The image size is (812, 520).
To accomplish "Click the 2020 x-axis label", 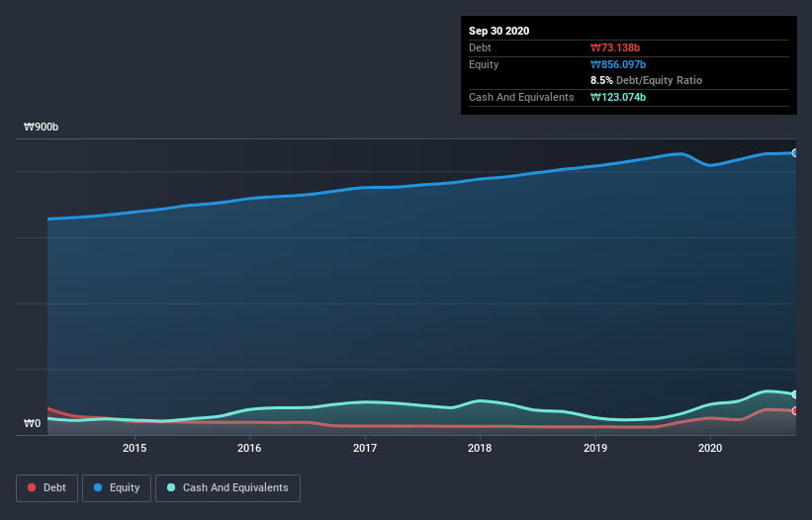I will click(x=710, y=448).
